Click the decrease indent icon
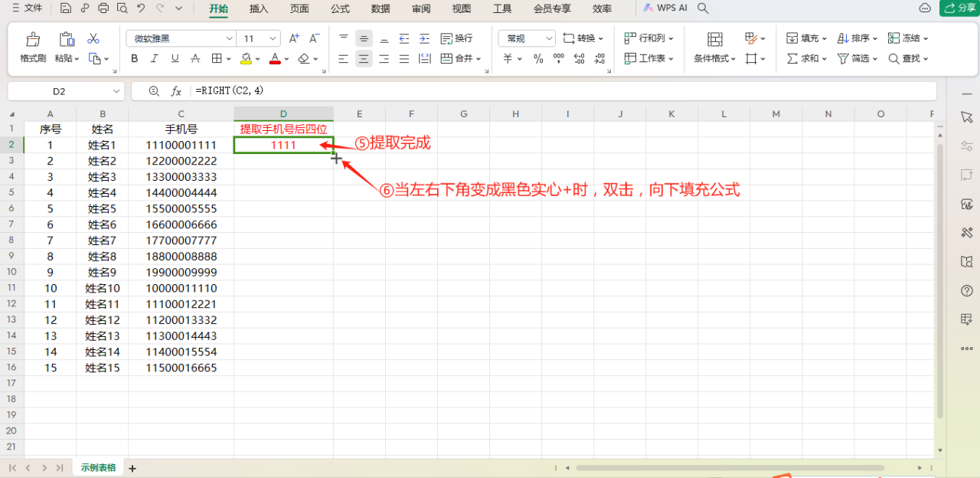Viewport: 980px width, 478px height. tap(403, 38)
